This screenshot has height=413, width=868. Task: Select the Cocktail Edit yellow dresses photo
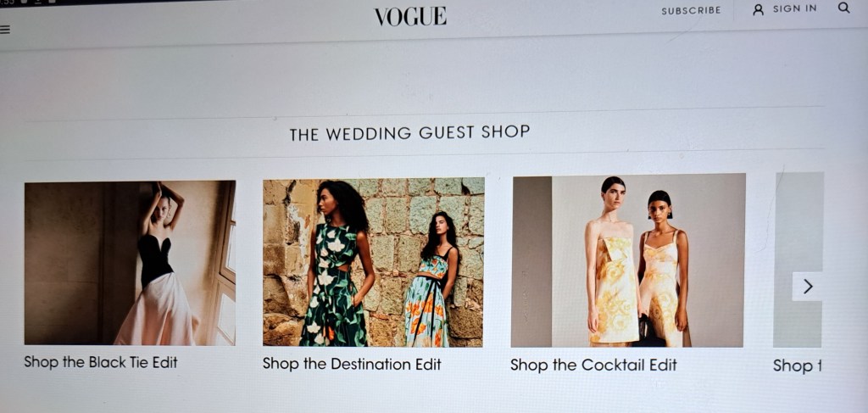point(628,260)
